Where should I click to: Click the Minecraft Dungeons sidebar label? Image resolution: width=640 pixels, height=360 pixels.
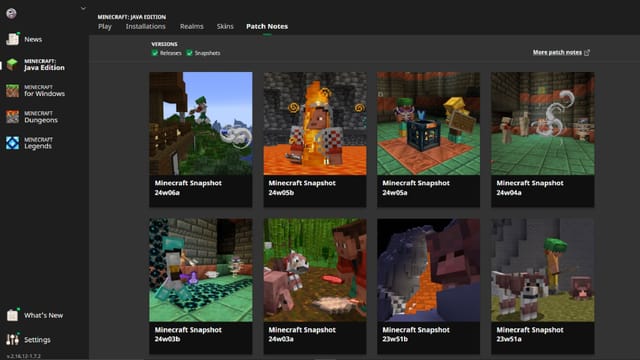tap(41, 117)
